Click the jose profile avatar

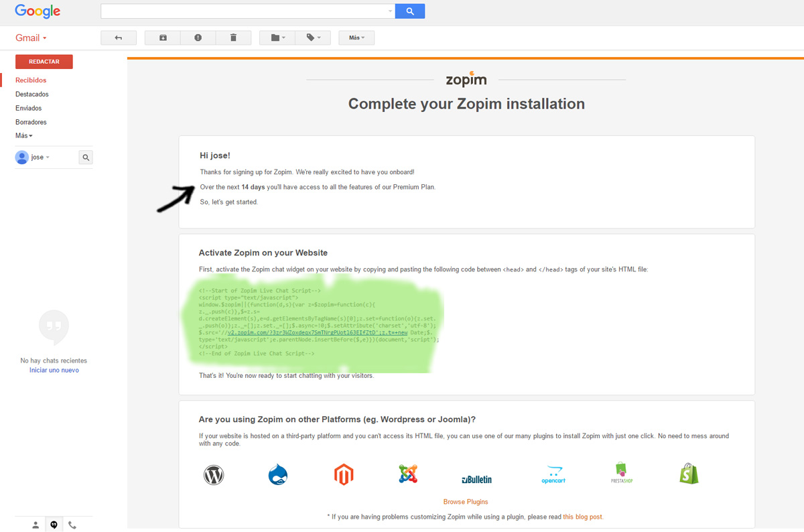(x=22, y=157)
